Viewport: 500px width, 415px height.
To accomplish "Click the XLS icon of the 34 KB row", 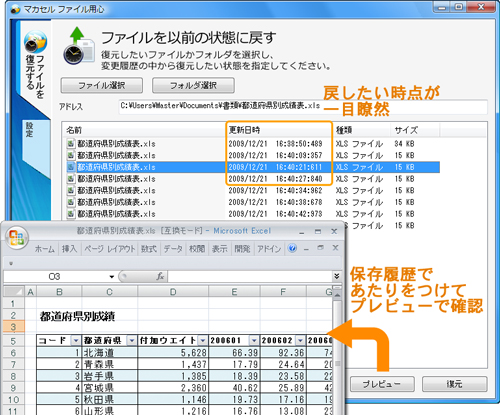I will [71, 144].
